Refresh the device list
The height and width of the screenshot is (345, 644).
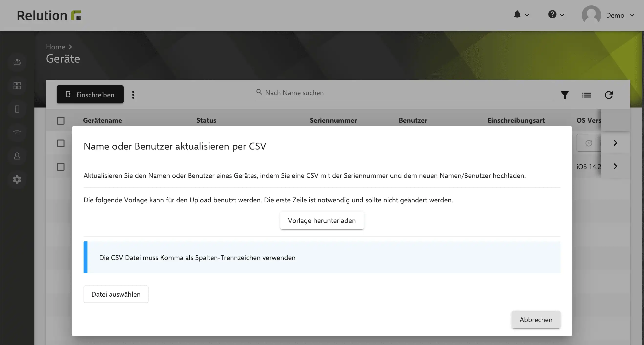(x=609, y=95)
